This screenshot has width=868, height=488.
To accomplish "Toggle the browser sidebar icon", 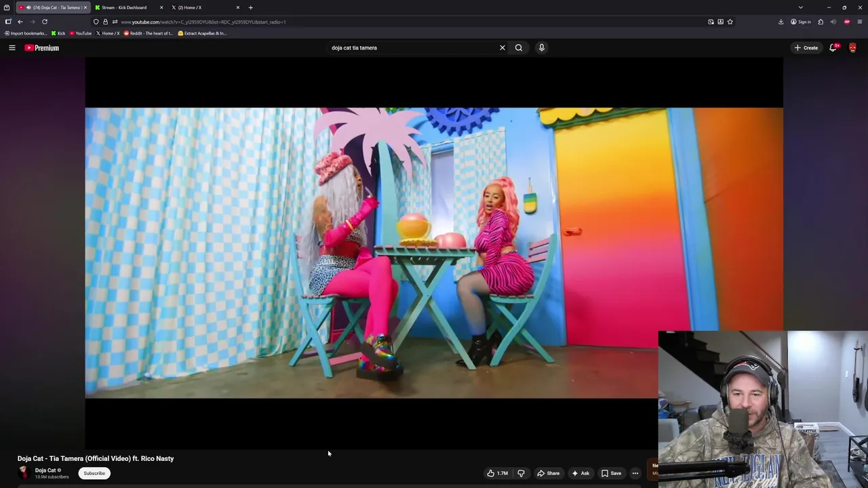I will pos(8,22).
